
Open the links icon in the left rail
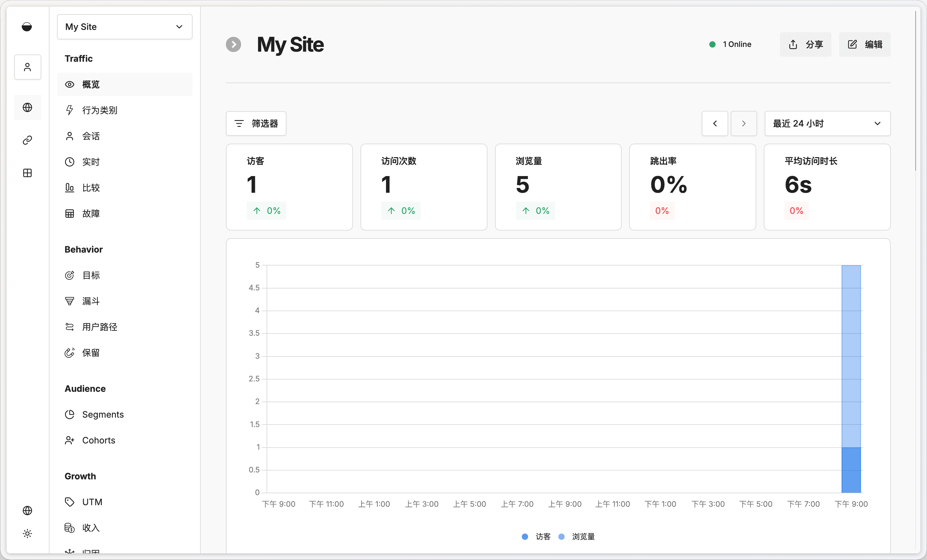tap(27, 140)
